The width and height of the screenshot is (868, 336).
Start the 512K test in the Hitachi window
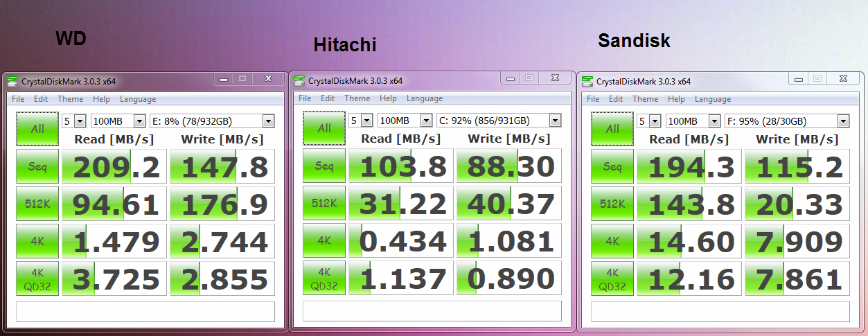(x=324, y=204)
